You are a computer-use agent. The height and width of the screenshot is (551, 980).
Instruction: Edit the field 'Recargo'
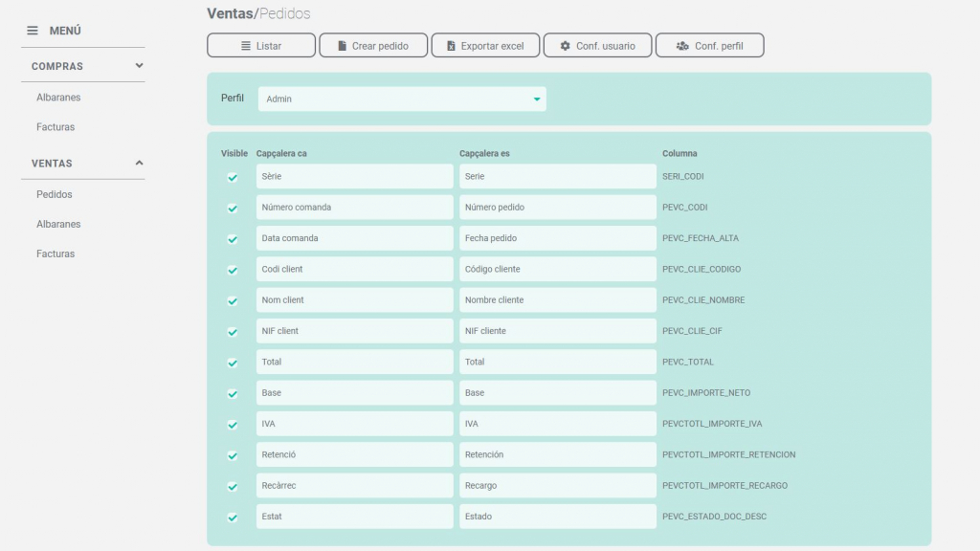[x=558, y=485]
